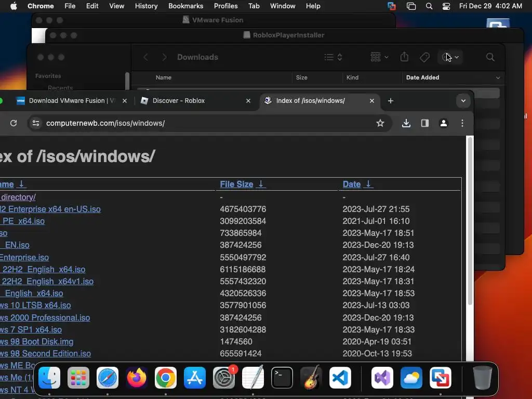Close the Discover - Roblox tab
The image size is (532, 399).
248,101
